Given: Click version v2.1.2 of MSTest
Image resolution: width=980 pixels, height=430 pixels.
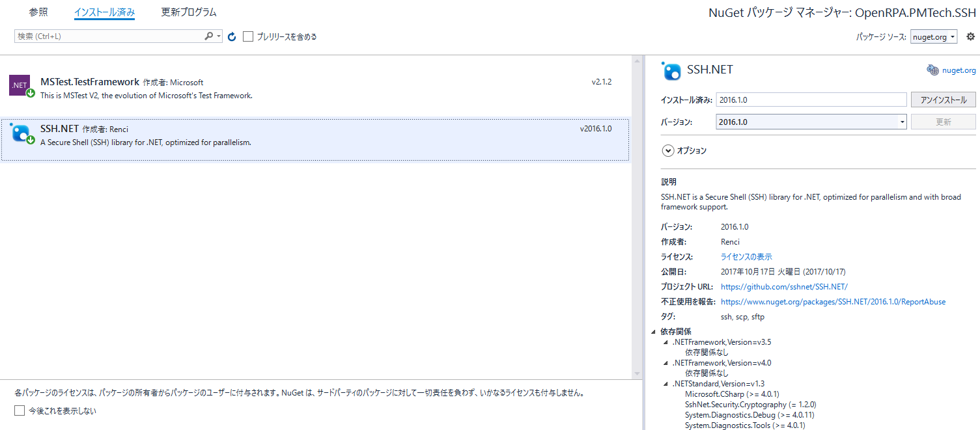Looking at the screenshot, I should pyautogui.click(x=602, y=82).
